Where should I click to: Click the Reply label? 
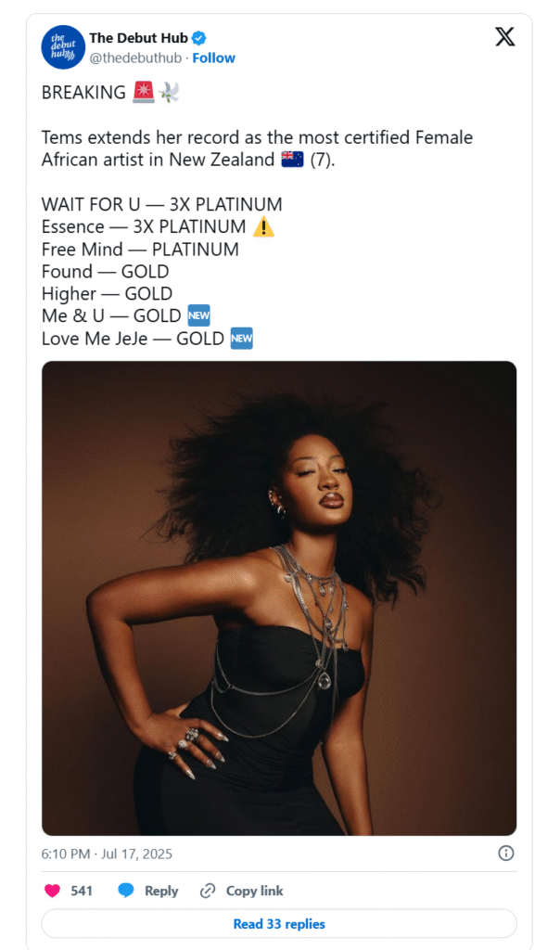pos(161,891)
